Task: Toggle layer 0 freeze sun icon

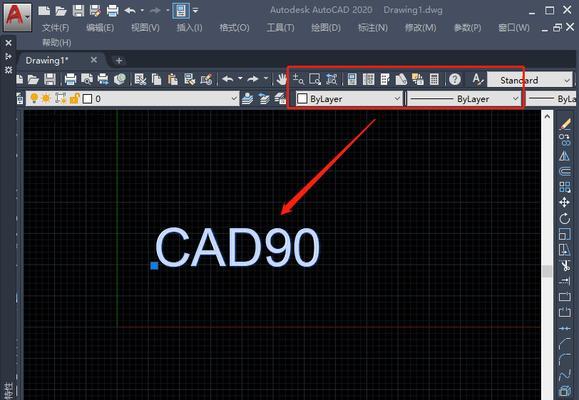Action: click(46, 98)
